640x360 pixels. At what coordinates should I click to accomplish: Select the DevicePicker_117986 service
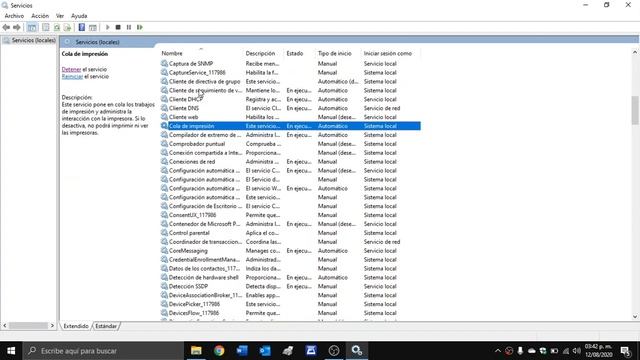point(194,304)
